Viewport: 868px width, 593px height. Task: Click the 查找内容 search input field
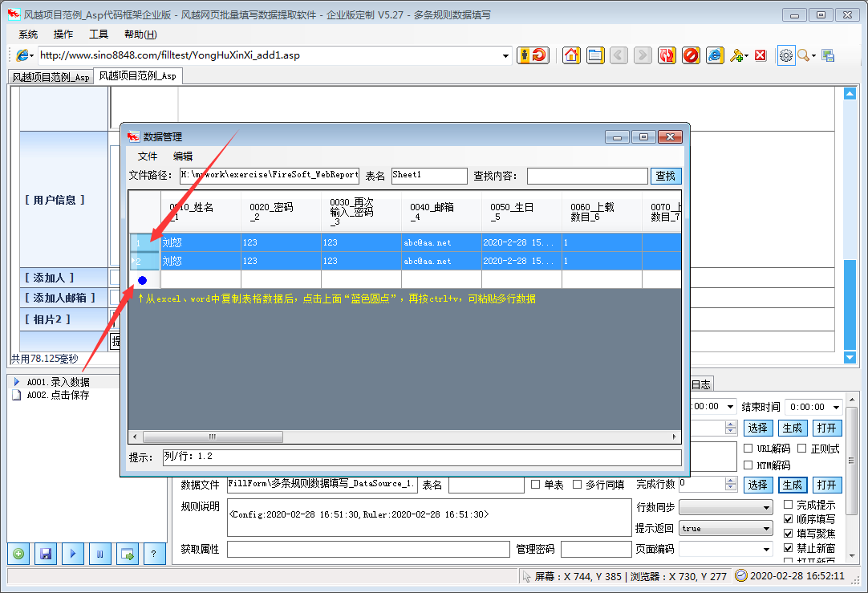point(587,176)
